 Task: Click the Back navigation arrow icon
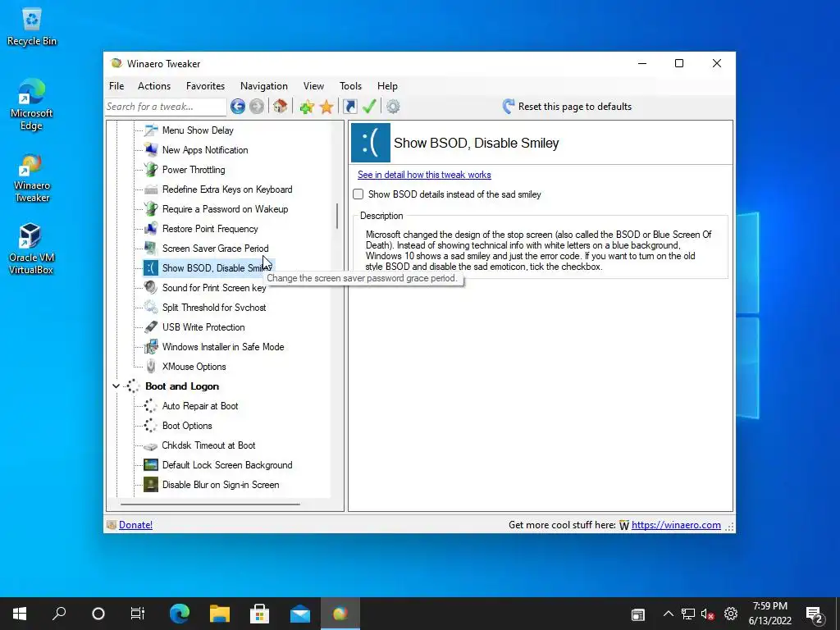(238, 107)
